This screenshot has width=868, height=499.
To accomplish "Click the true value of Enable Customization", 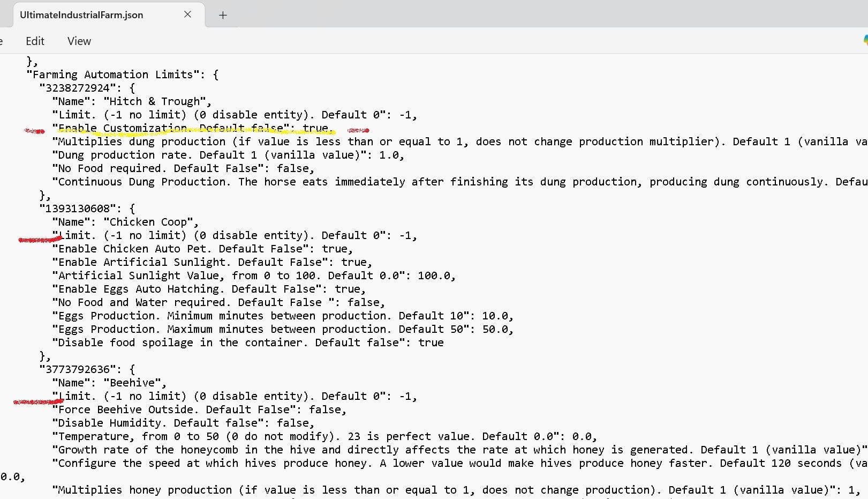I will click(315, 128).
